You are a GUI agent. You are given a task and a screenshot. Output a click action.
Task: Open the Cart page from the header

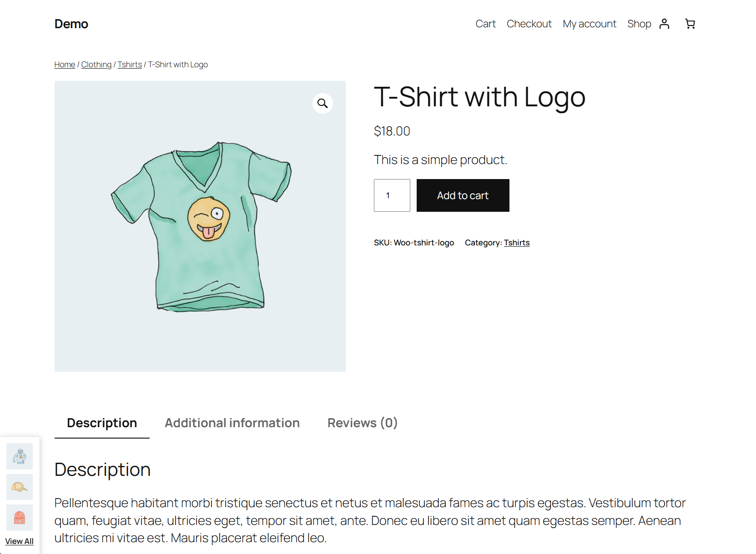point(485,24)
